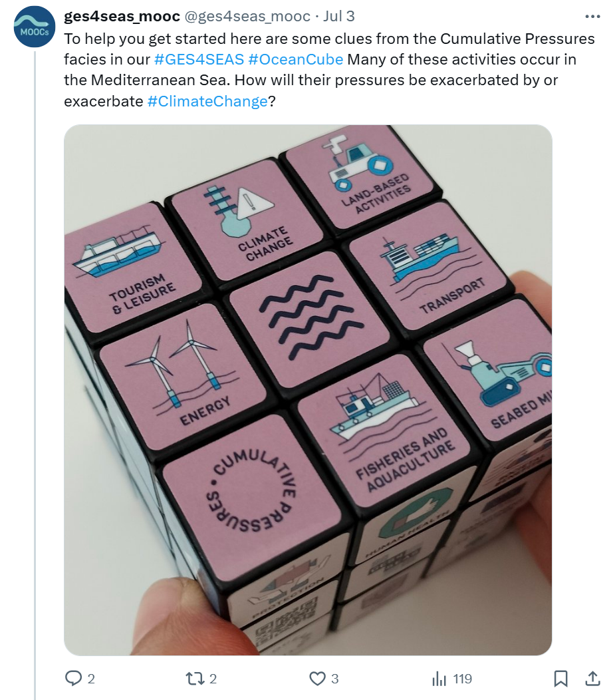Open the #GES4SEAS hashtag
613x700 pixels.
pyautogui.click(x=199, y=59)
